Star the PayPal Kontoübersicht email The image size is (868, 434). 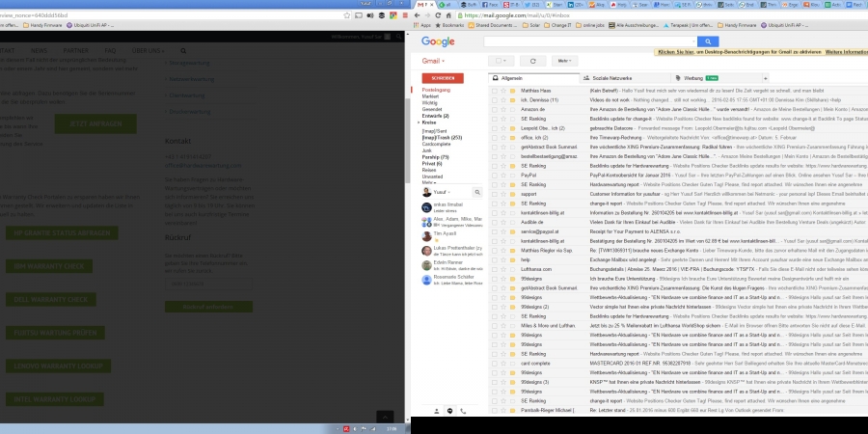click(503, 175)
